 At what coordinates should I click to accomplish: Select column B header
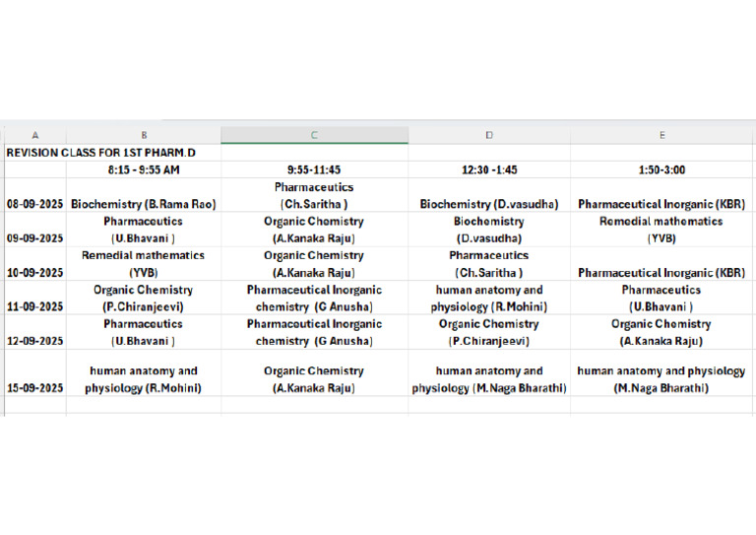[x=144, y=135]
